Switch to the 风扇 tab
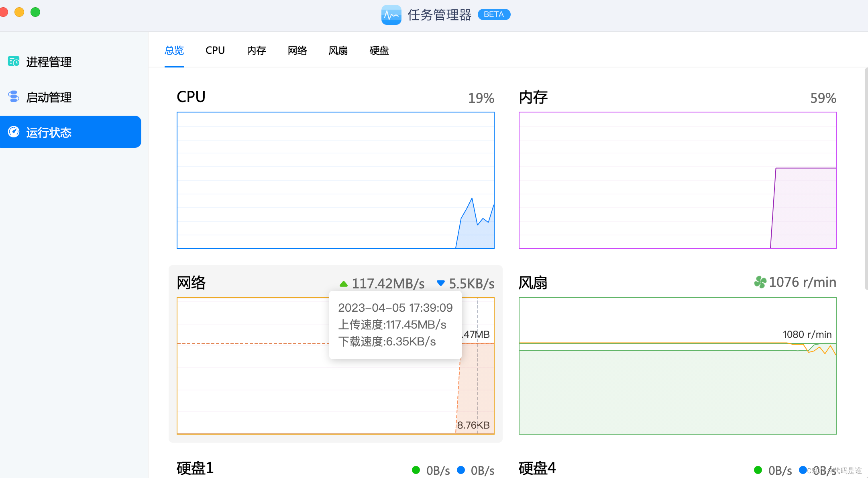The image size is (868, 478). [338, 51]
